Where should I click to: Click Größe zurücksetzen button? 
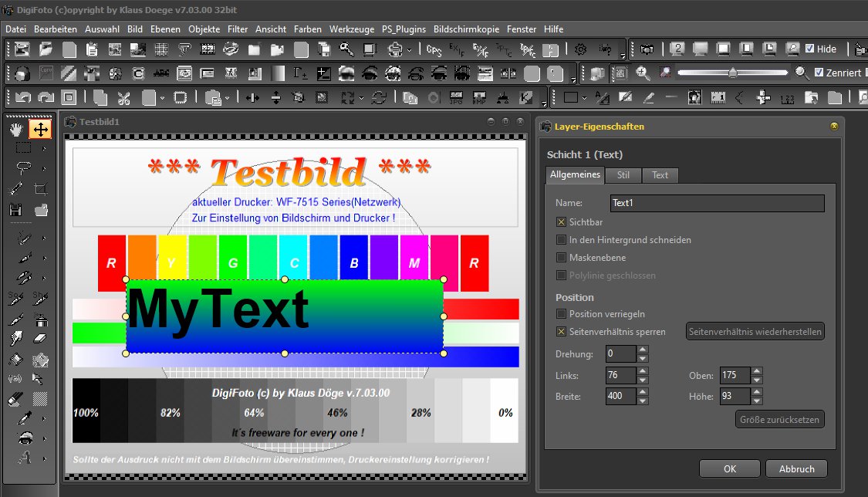coord(779,420)
